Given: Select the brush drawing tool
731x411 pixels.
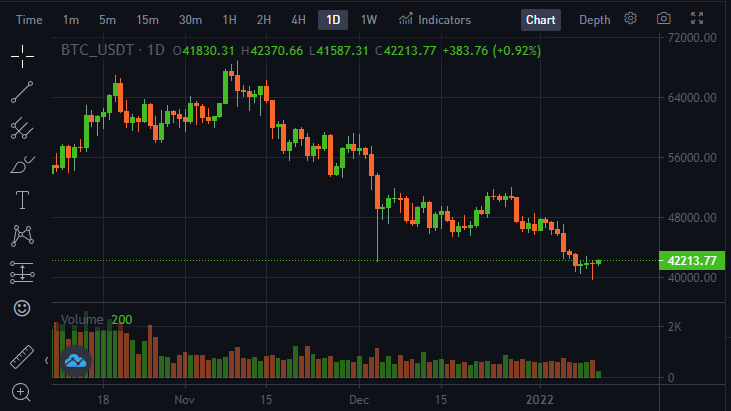Looking at the screenshot, I should pos(22,164).
